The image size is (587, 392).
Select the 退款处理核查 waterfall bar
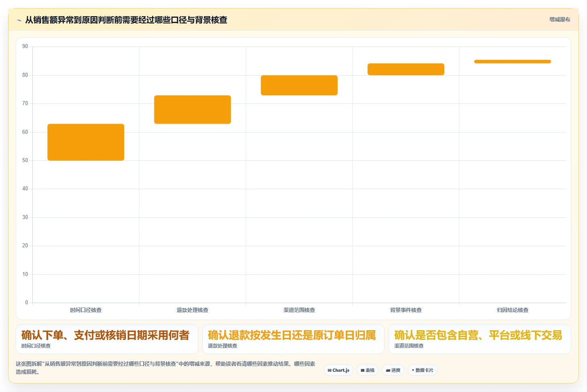click(192, 110)
